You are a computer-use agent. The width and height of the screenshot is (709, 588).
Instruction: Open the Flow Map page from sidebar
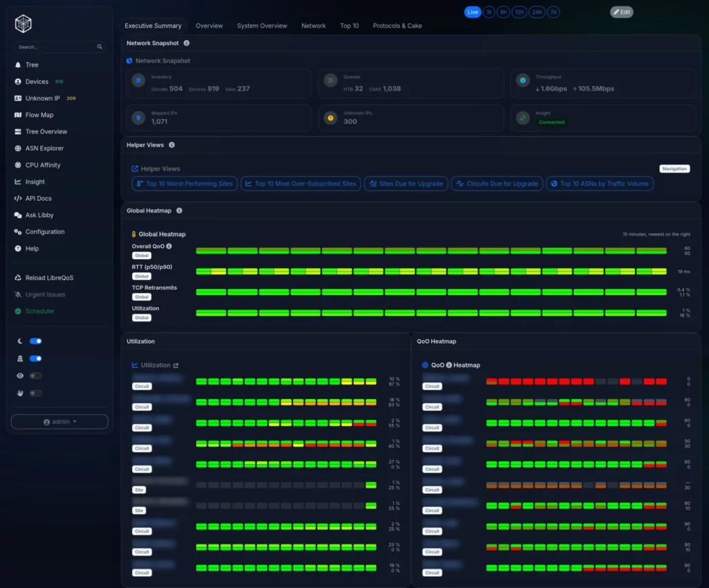click(39, 115)
